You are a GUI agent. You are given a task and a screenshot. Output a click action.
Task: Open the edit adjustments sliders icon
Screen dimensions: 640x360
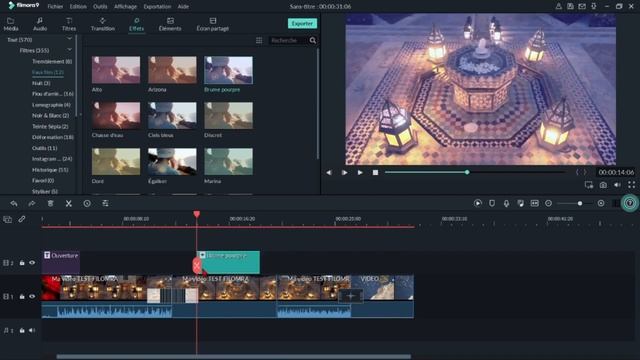(x=105, y=203)
